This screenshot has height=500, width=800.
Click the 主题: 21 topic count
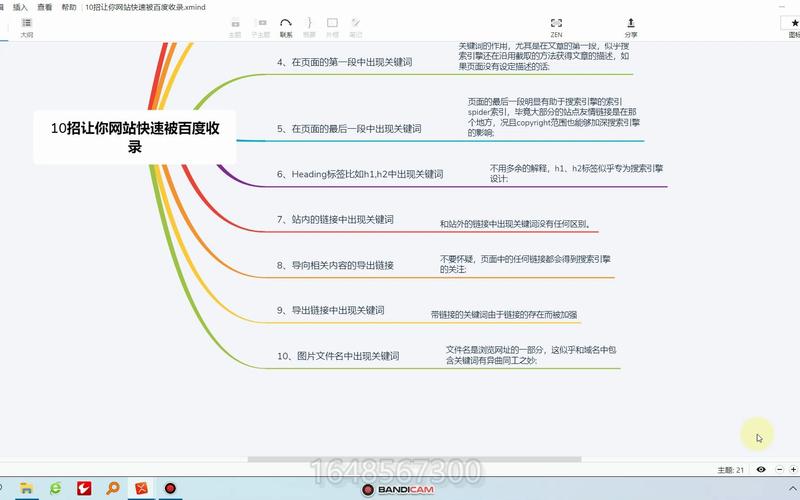(x=731, y=470)
